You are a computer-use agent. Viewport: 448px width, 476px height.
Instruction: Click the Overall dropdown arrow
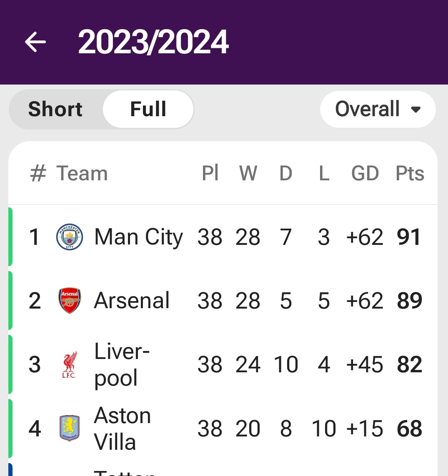click(x=415, y=109)
